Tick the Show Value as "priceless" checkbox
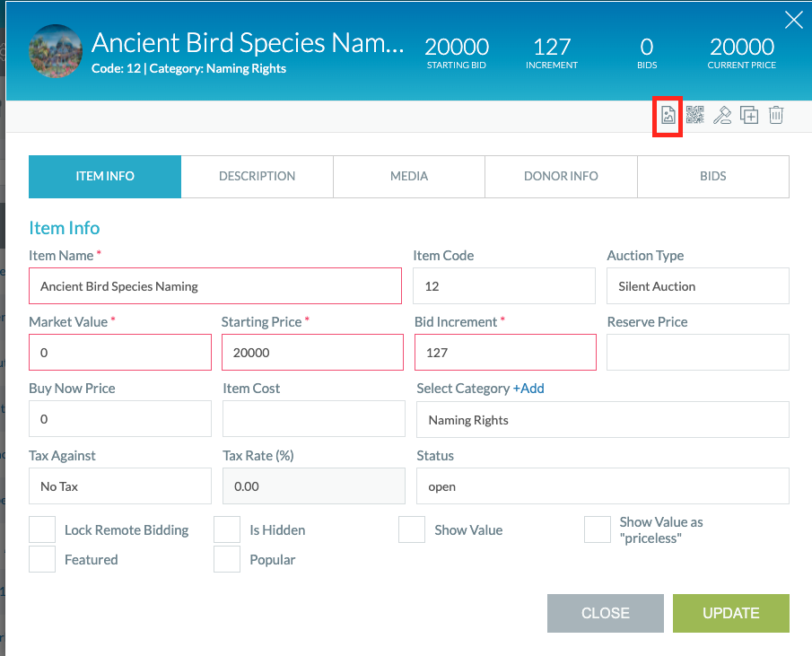Screen dimensions: 812x656 pos(598,529)
